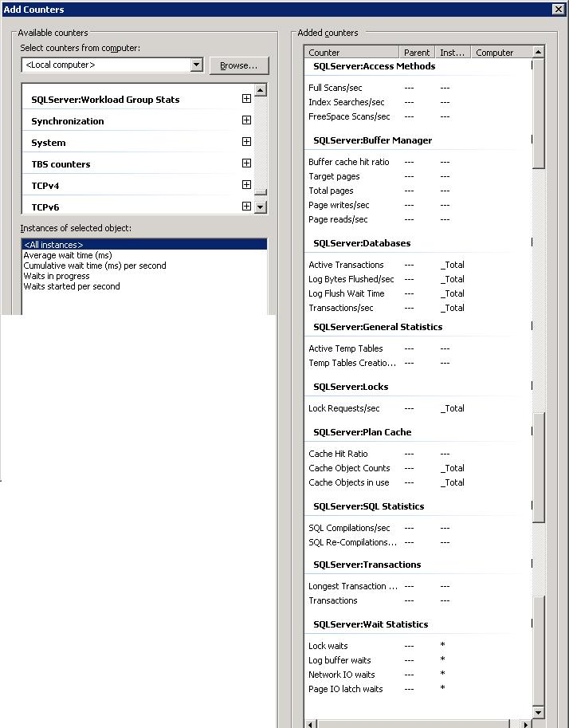Select Index Searches/sec counter
This screenshot has height=728, width=569.
pos(346,102)
